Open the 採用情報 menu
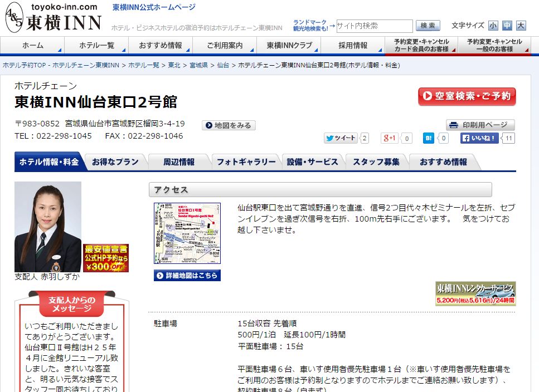 (x=353, y=46)
